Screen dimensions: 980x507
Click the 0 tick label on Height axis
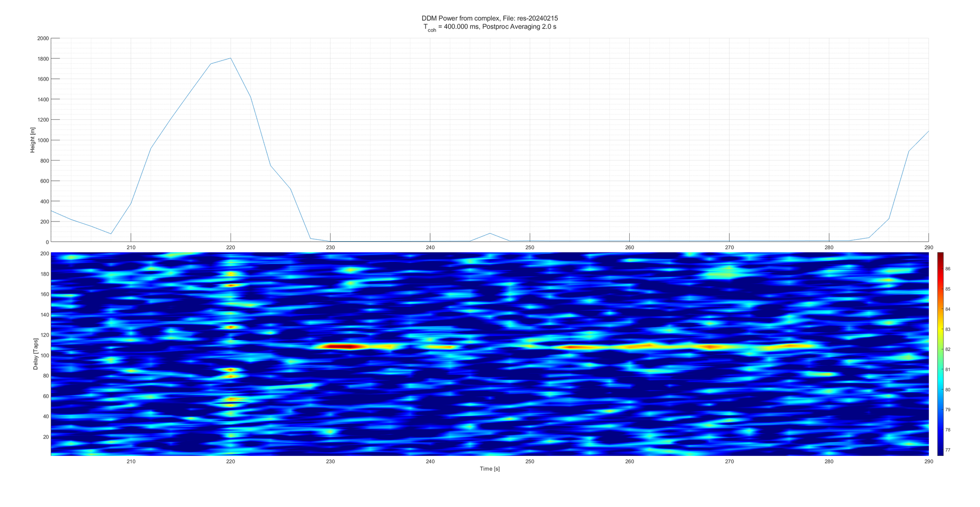[47, 242]
